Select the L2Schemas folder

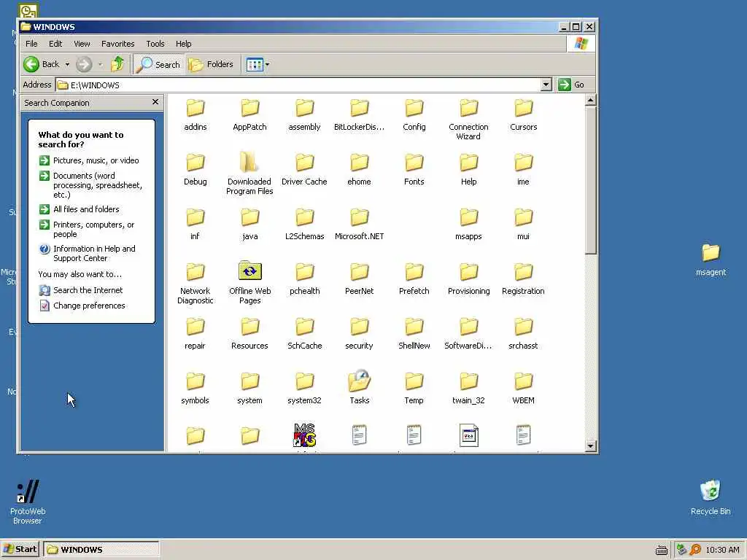pos(304,224)
